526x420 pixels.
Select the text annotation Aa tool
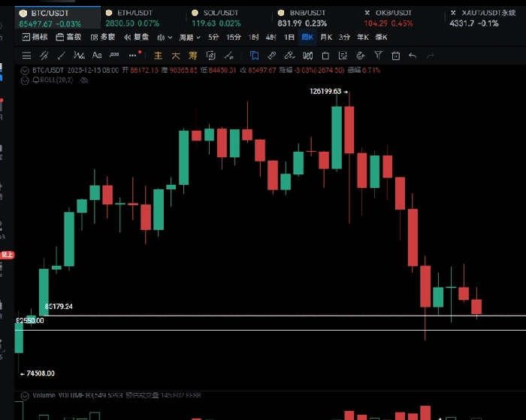[x=97, y=55]
